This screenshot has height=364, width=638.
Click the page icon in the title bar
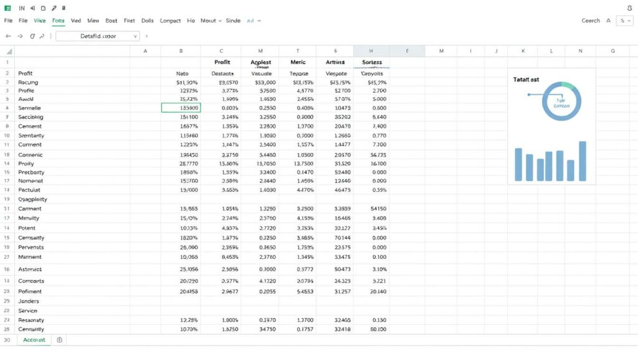43,8
